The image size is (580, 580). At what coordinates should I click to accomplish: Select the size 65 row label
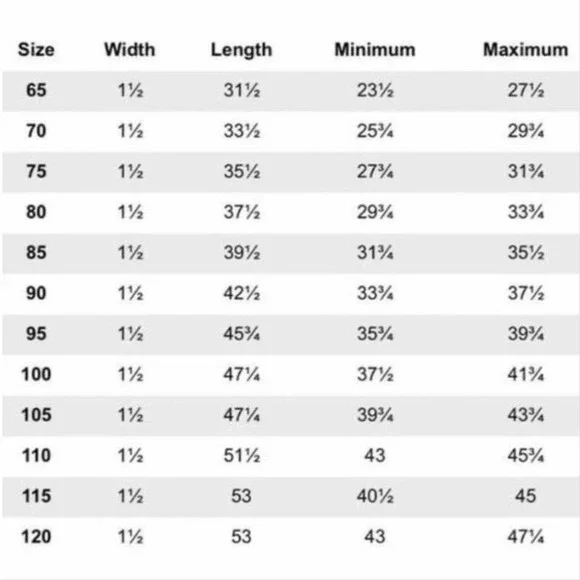[36, 90]
